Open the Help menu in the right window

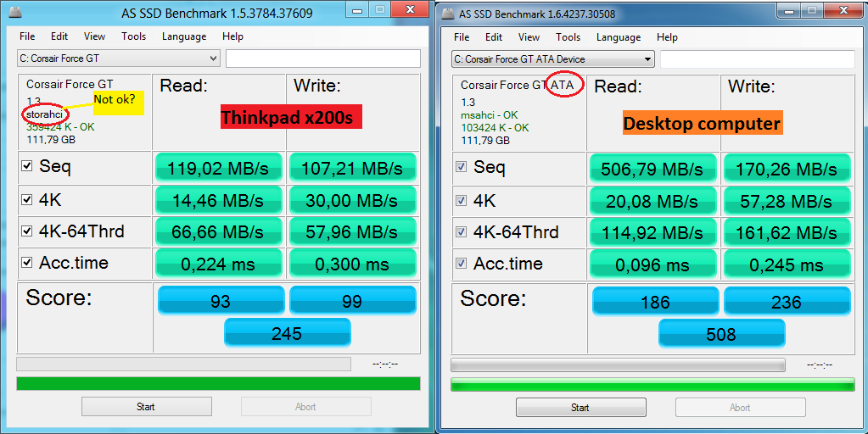668,37
